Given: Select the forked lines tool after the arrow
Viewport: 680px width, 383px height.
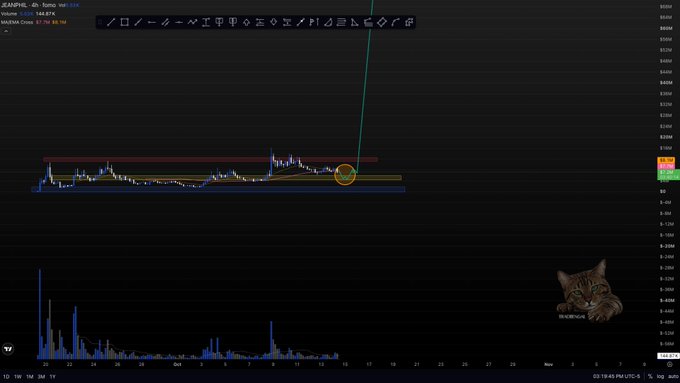Looking at the screenshot, I should [x=260, y=22].
